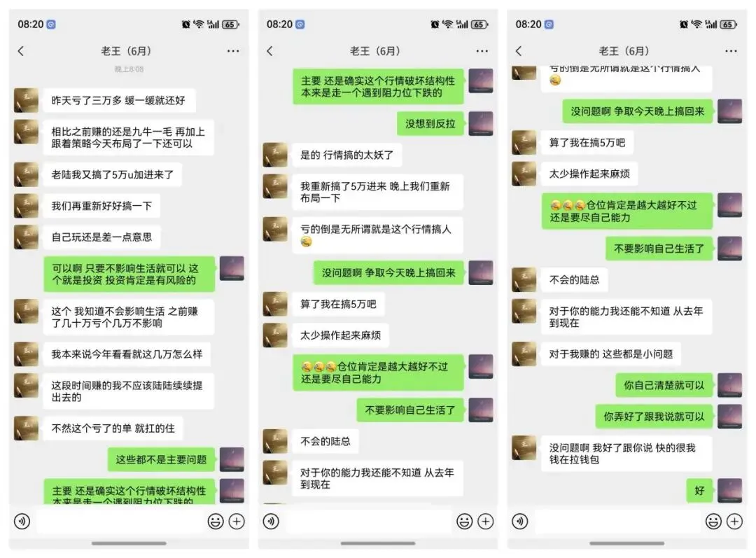Tap back arrow in the left chat screen
The image size is (756, 558).
21,51
